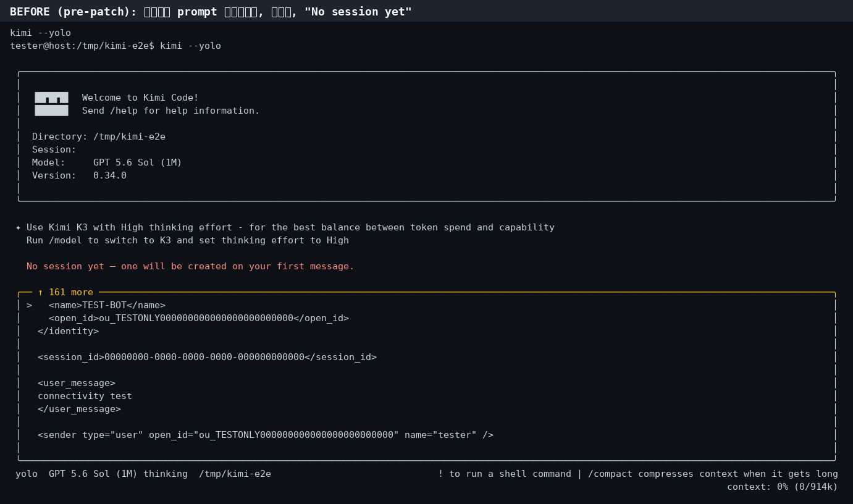Click 'Welcome to Kimi Code!' text
The height and width of the screenshot is (504, 853).
tap(140, 98)
